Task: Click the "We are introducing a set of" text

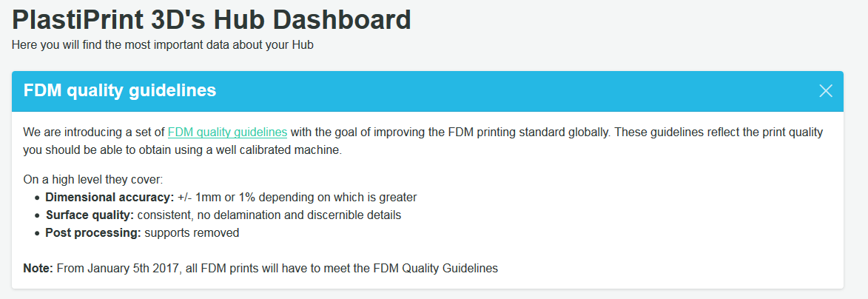Action: click(94, 132)
